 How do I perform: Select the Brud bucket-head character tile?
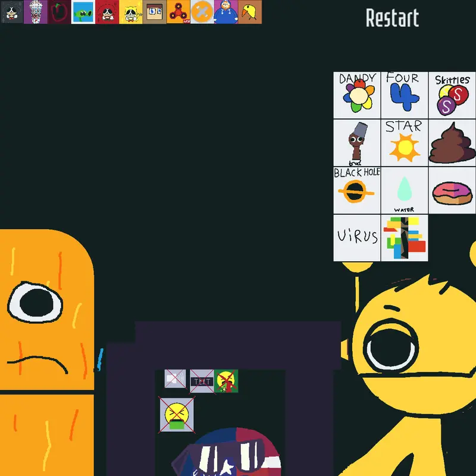pyautogui.click(x=356, y=143)
